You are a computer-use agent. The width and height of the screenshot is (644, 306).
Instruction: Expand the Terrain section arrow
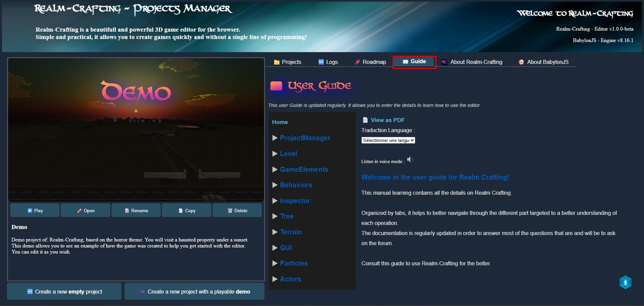pos(275,232)
